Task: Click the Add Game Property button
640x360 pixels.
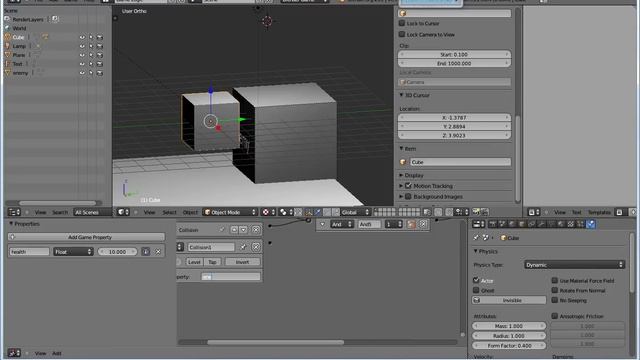Action: [x=86, y=237]
